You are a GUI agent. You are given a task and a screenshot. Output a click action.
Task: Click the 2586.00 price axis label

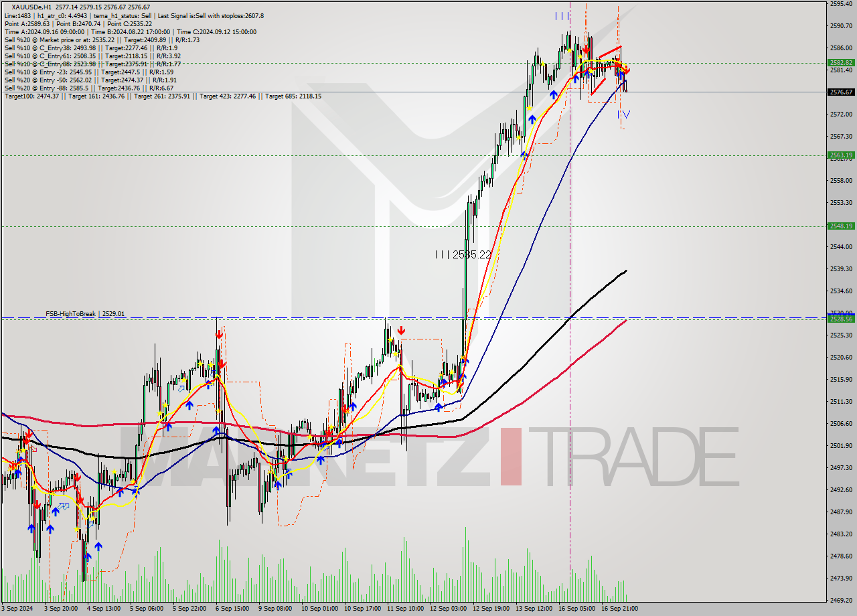pyautogui.click(x=841, y=48)
